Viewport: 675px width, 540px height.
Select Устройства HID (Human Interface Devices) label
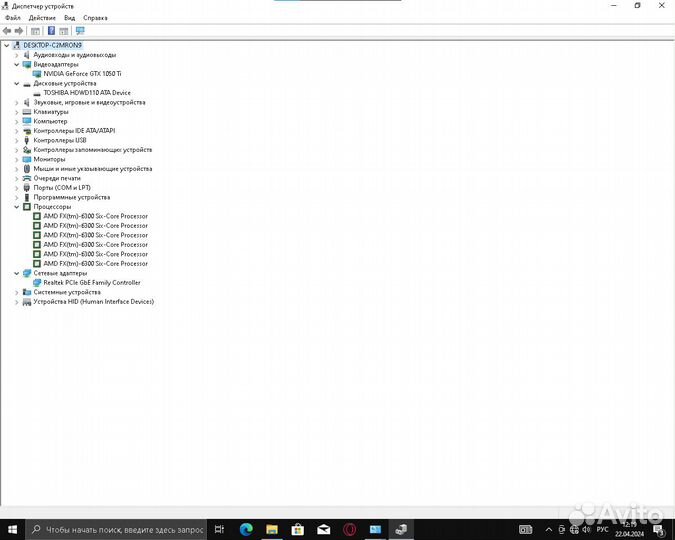tap(93, 301)
